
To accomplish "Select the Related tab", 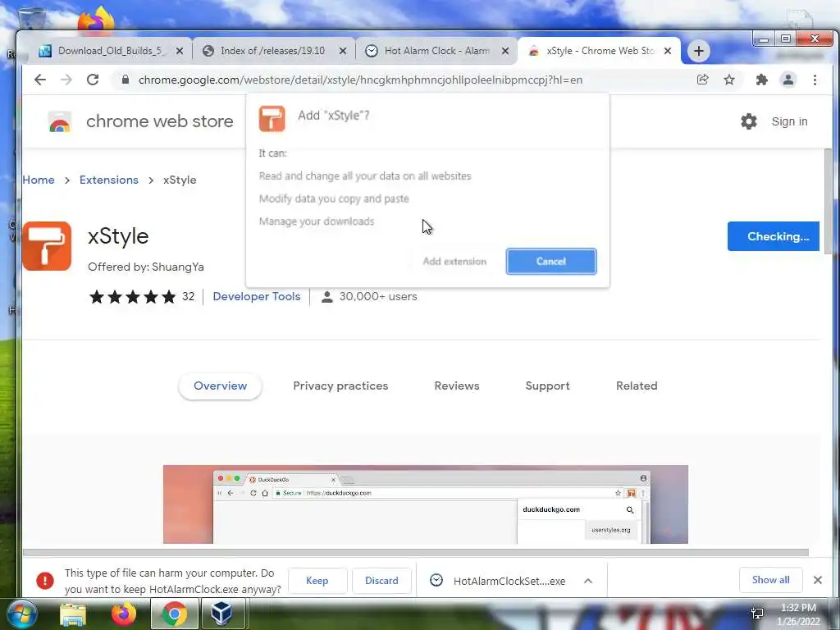I will (637, 386).
